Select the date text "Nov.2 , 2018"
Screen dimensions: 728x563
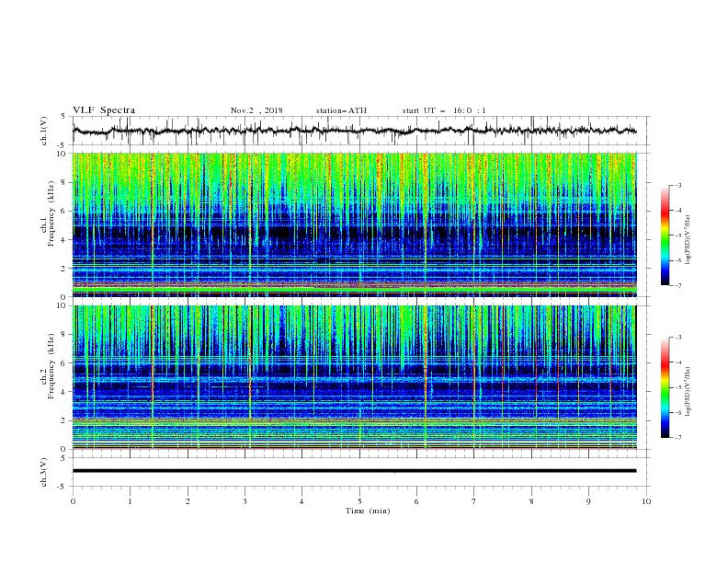[256, 110]
